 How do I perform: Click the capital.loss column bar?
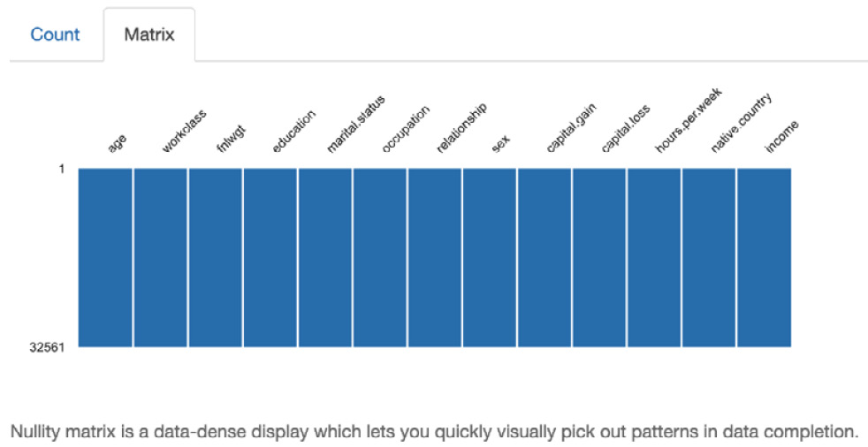point(599,258)
